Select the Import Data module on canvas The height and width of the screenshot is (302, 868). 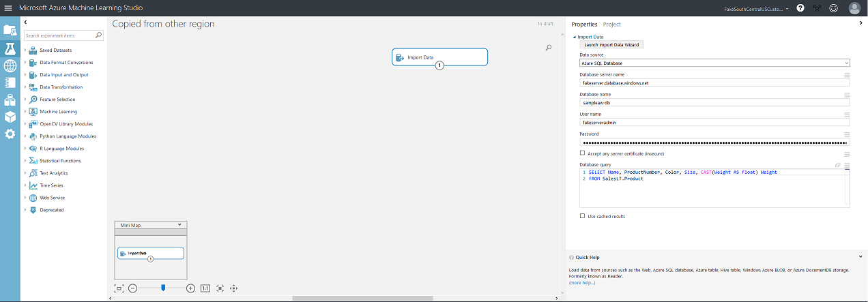[x=440, y=57]
